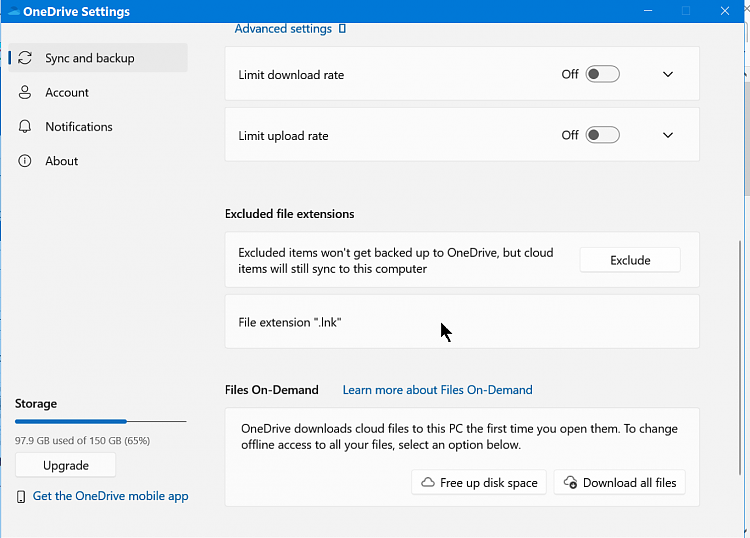Screen dimensions: 750x538
Task: Click the cloud download icon on Download all files
Action: click(x=570, y=482)
